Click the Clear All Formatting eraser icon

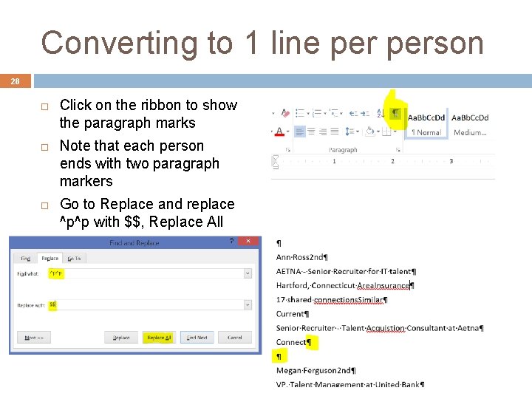tap(285, 113)
